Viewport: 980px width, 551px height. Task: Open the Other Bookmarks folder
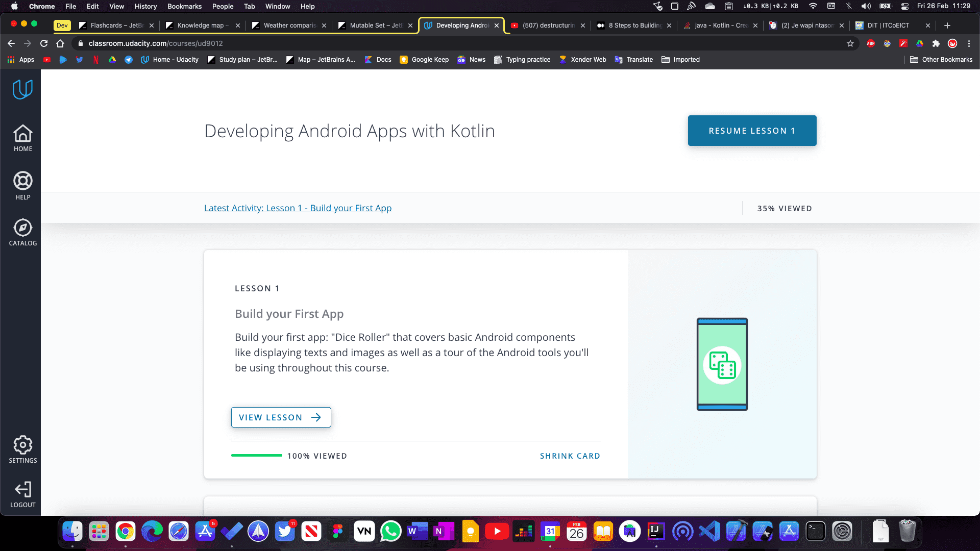click(941, 60)
